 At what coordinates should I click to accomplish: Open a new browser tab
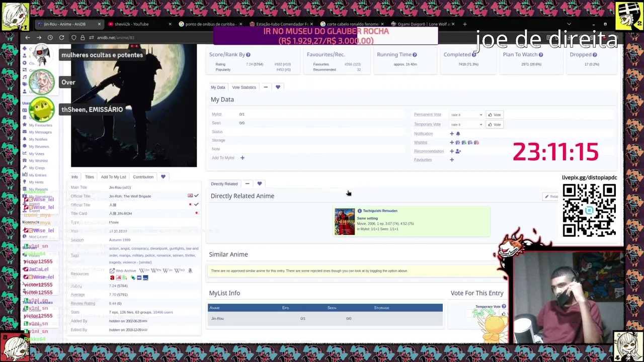464,24
